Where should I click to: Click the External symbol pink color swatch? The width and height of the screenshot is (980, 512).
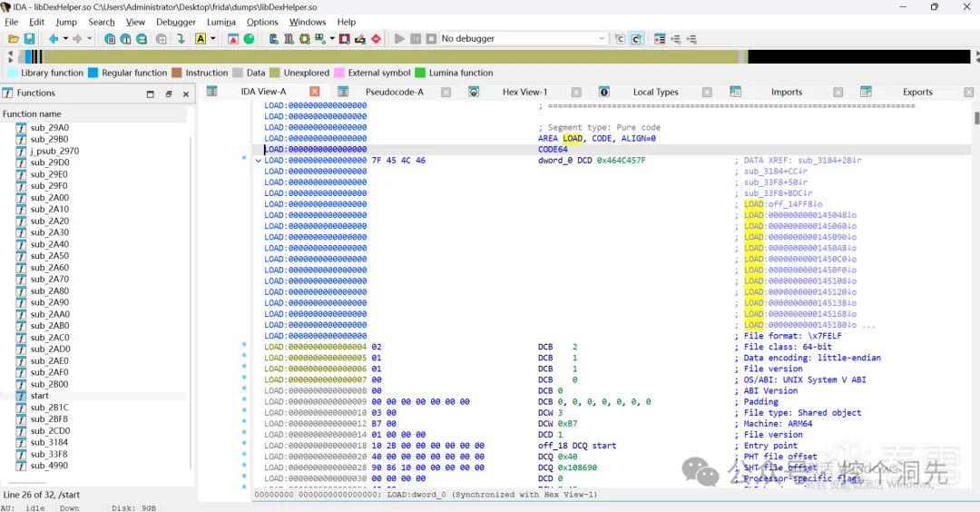[339, 73]
